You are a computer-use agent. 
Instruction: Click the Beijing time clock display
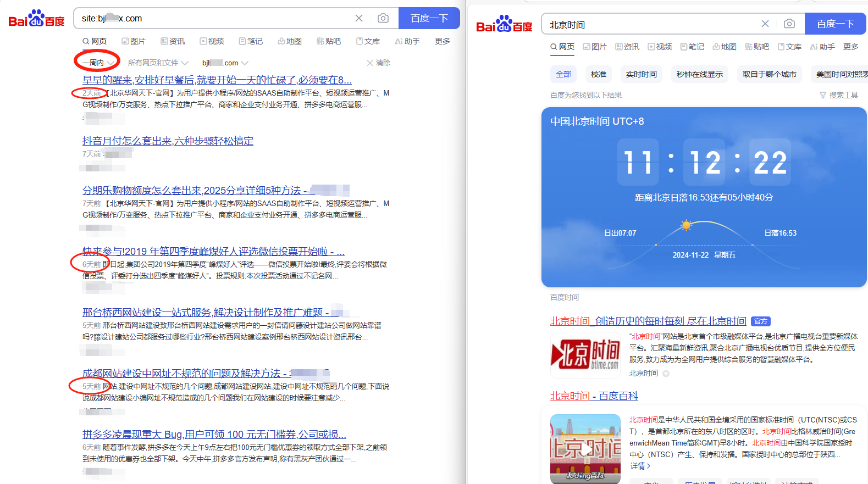(x=704, y=162)
